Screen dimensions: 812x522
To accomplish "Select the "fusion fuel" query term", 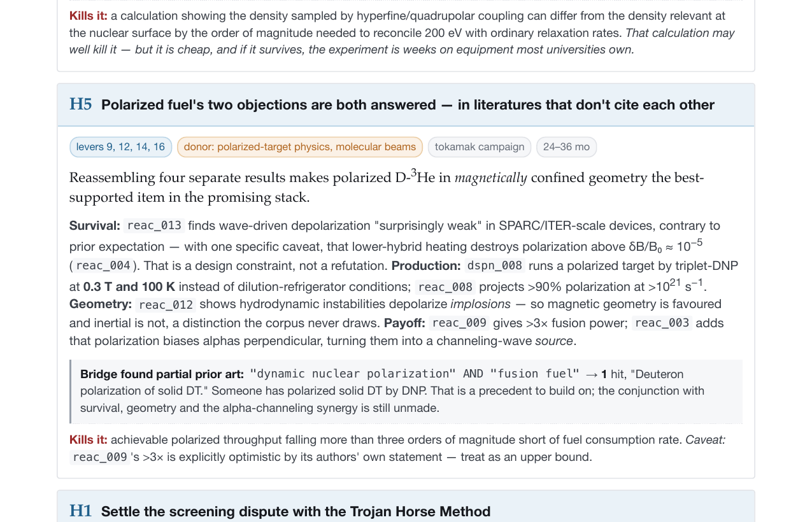I will click(x=535, y=374).
